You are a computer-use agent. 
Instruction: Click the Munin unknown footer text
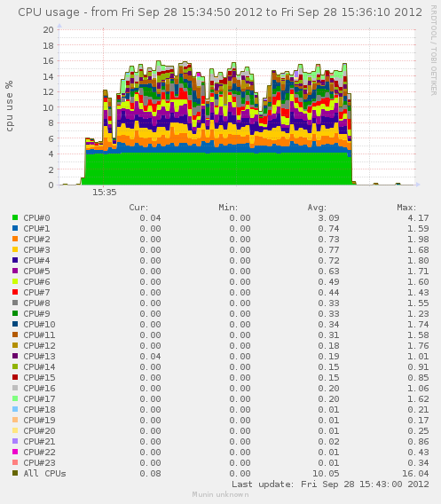point(220,494)
